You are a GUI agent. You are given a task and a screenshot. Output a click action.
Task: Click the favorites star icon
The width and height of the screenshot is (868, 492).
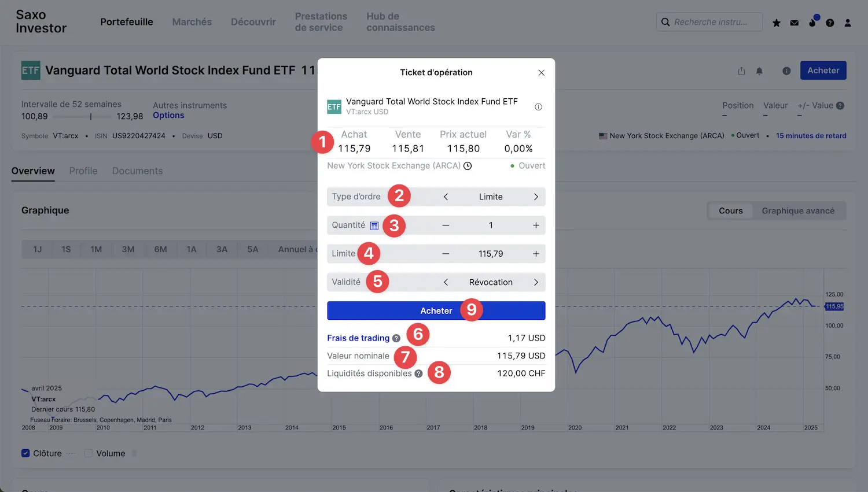(777, 23)
